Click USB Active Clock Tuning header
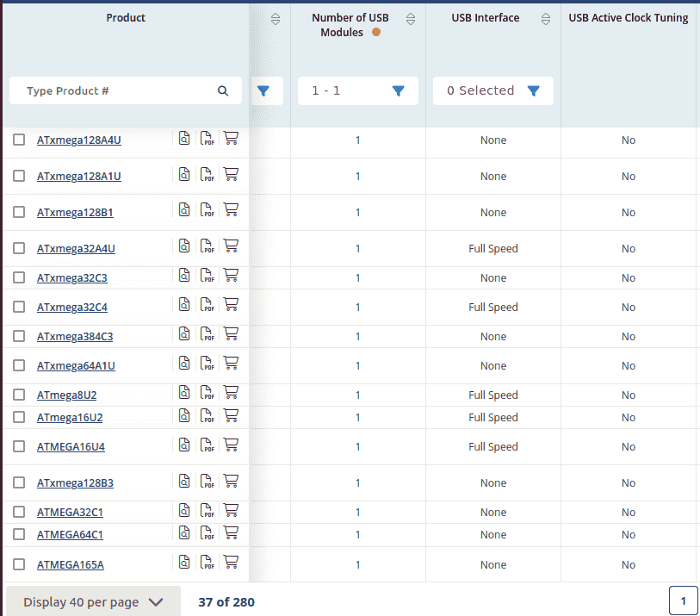The width and height of the screenshot is (700, 616). pyautogui.click(x=629, y=18)
